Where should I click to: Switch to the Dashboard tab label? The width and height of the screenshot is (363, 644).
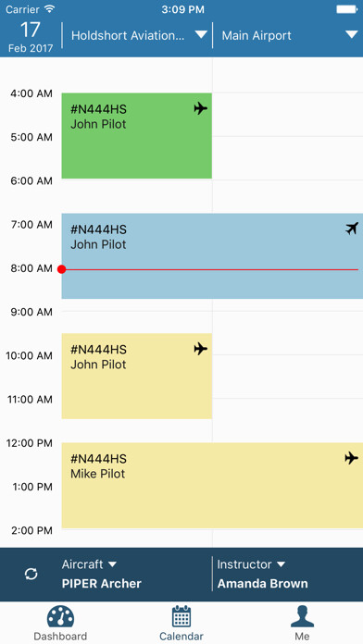pyautogui.click(x=60, y=637)
